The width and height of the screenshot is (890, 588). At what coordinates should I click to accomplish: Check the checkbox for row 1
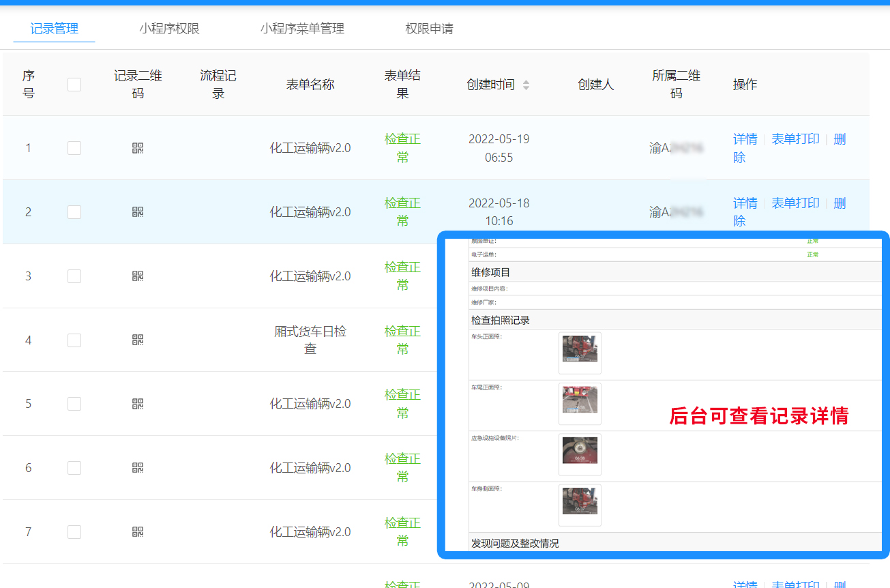74,148
